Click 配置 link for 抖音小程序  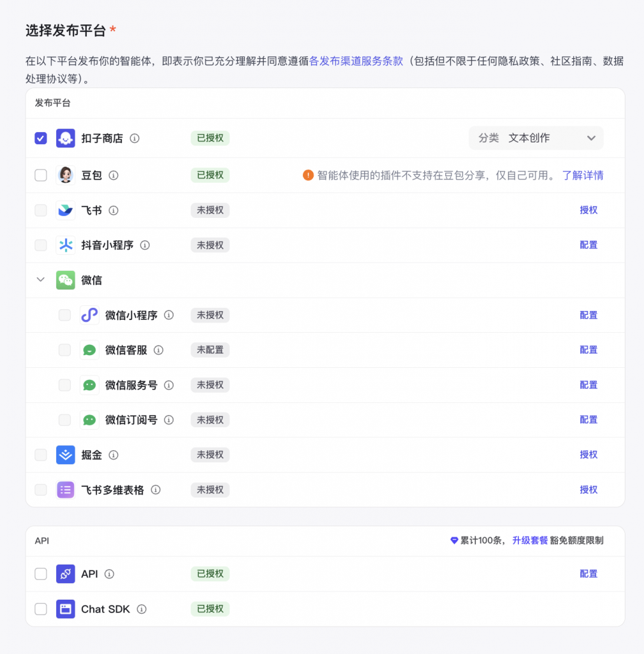[x=588, y=245]
